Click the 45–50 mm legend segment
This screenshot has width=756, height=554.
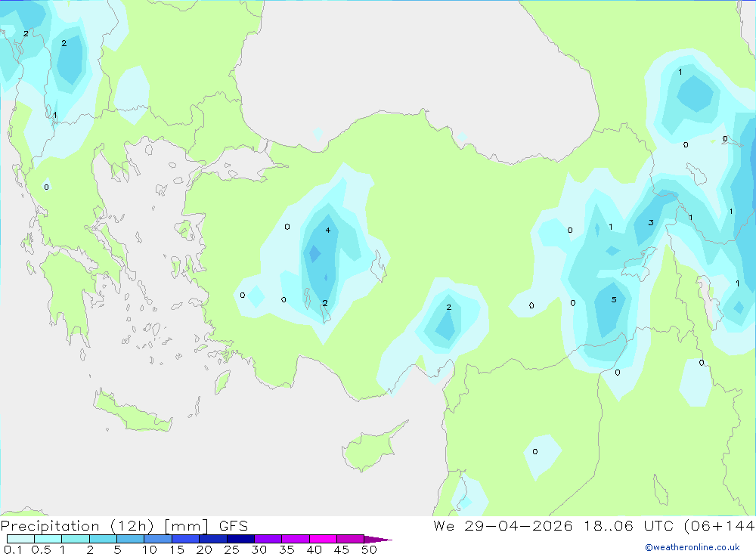tap(351, 539)
